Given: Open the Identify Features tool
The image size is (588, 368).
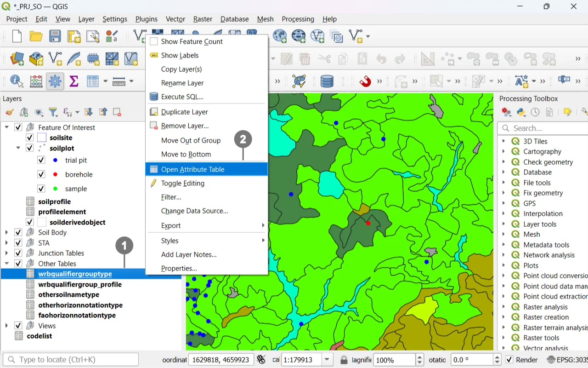Looking at the screenshot, I should click(17, 81).
